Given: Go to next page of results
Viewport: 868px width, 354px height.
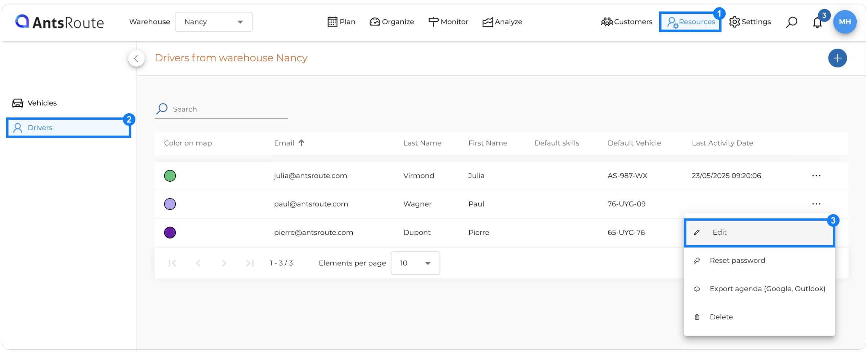Looking at the screenshot, I should click(224, 263).
